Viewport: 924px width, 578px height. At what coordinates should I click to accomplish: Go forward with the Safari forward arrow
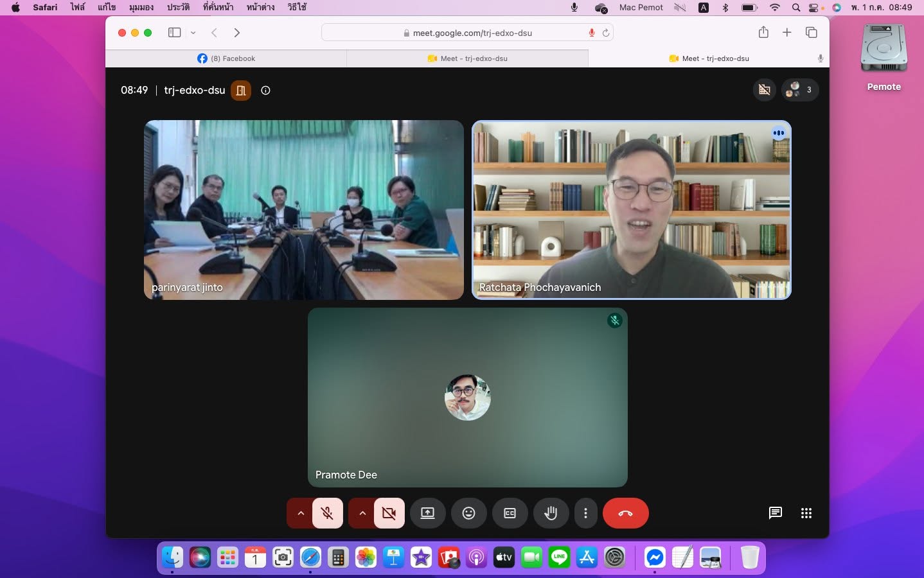click(x=237, y=33)
